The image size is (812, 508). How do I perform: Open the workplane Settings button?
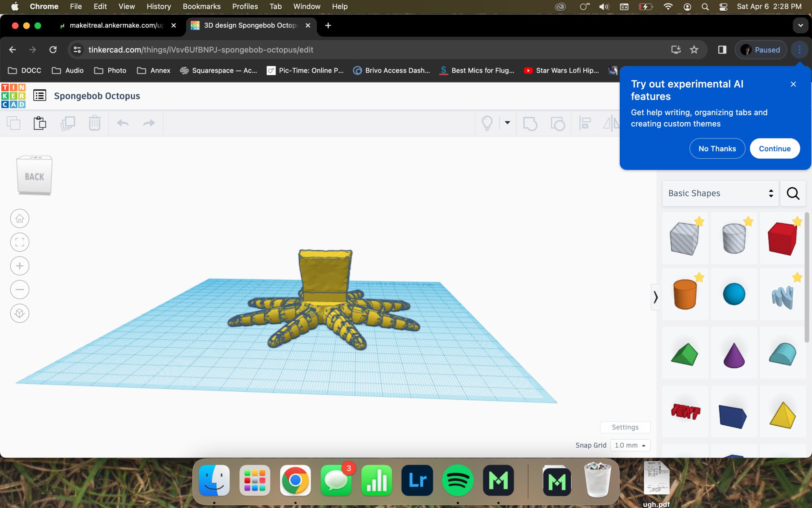[x=625, y=427]
